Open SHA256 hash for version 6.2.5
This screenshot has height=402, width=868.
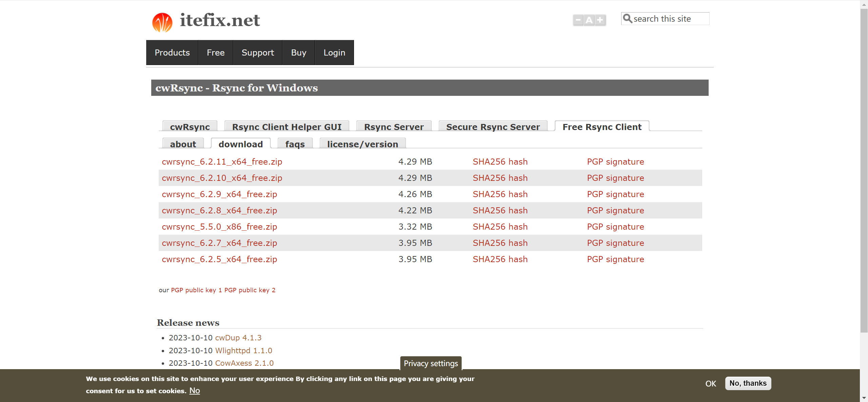[500, 259]
